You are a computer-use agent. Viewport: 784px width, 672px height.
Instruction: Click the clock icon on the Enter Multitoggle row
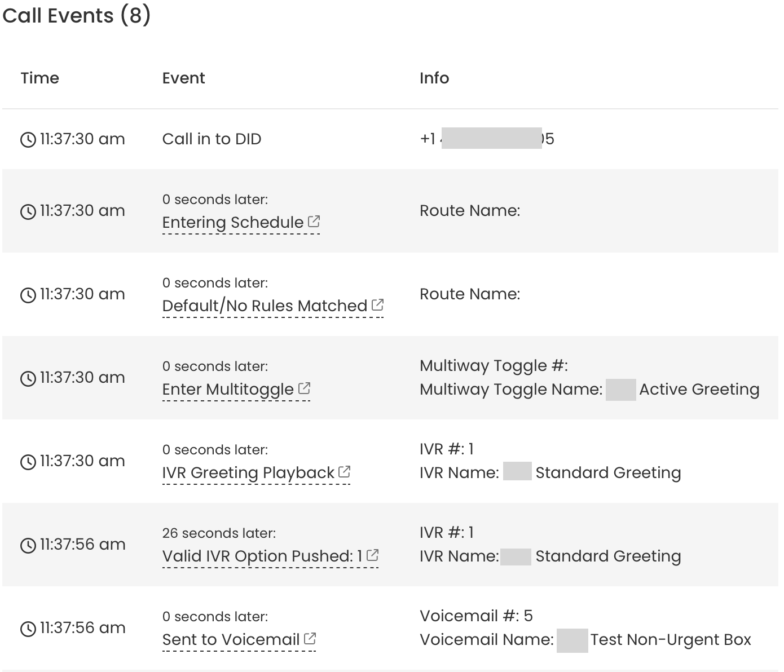(x=28, y=378)
